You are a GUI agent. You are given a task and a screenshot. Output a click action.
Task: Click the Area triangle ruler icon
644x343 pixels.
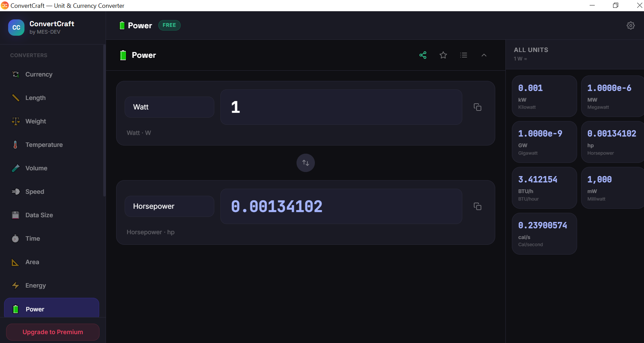tap(16, 262)
